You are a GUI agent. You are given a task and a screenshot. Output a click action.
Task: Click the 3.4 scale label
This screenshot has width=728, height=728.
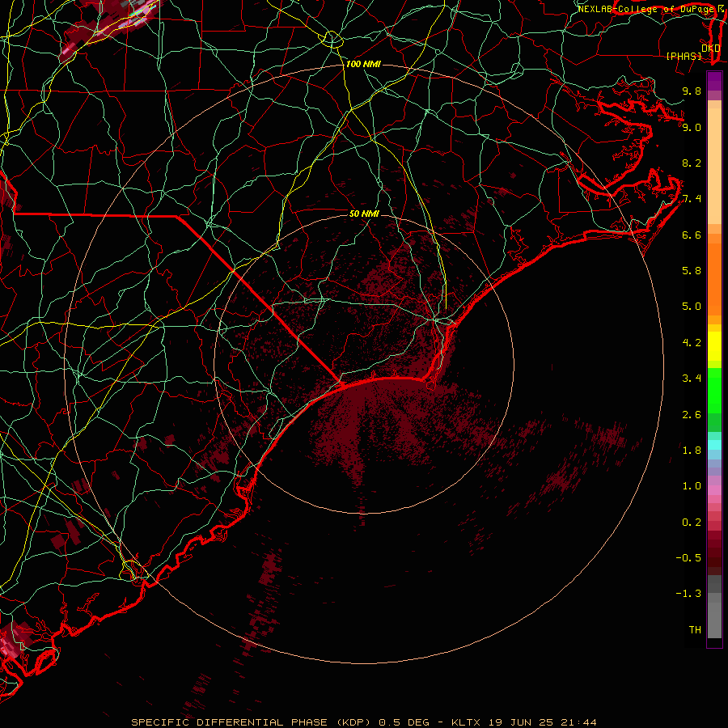pos(692,379)
